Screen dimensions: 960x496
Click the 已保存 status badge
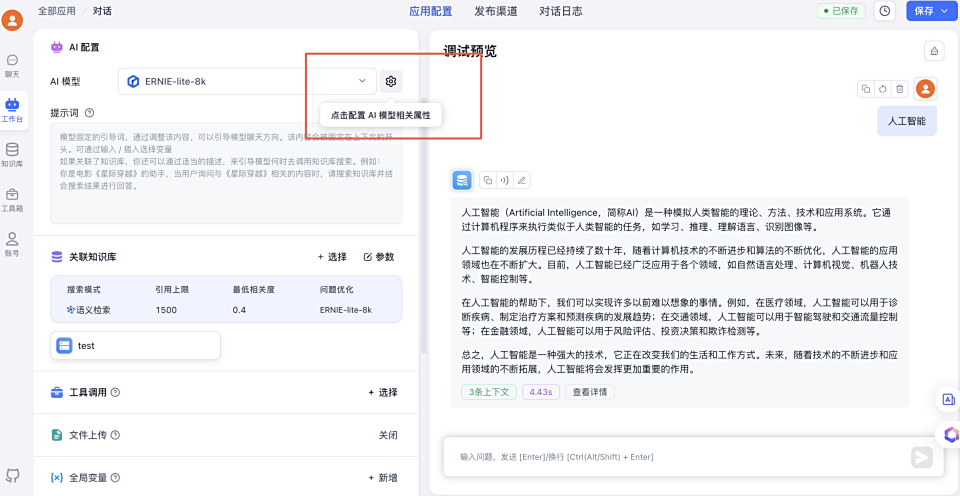pyautogui.click(x=841, y=11)
